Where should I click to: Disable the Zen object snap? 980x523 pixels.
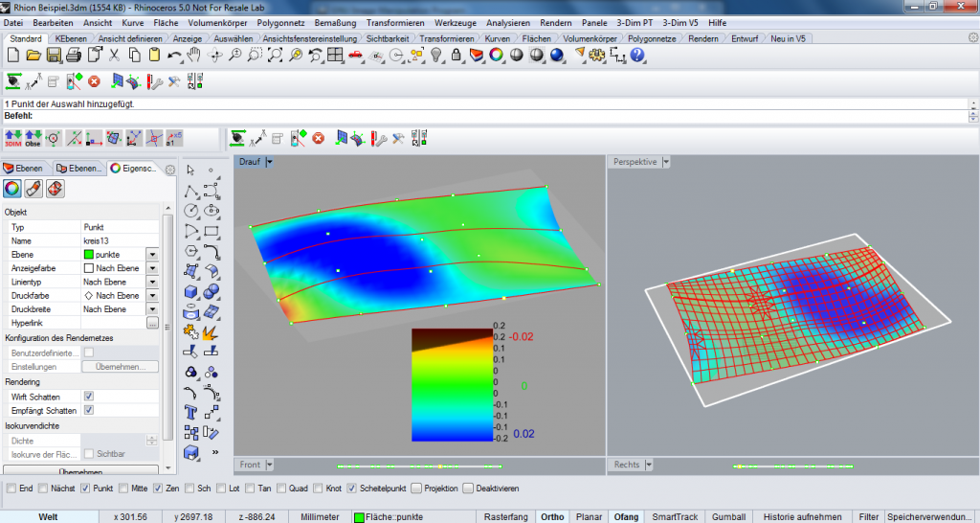(x=158, y=488)
